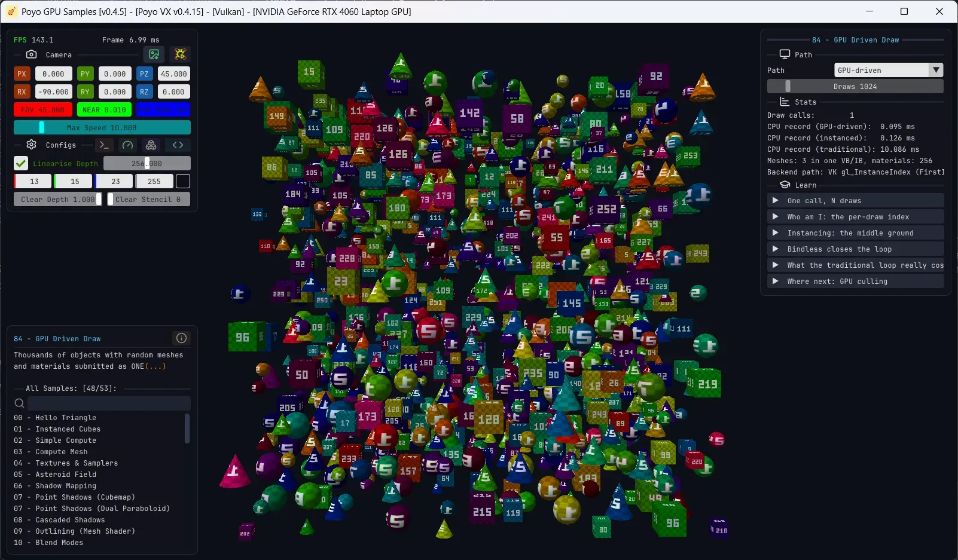Select sample 08 - Cascaded Shadows
958x560 pixels.
59,520
